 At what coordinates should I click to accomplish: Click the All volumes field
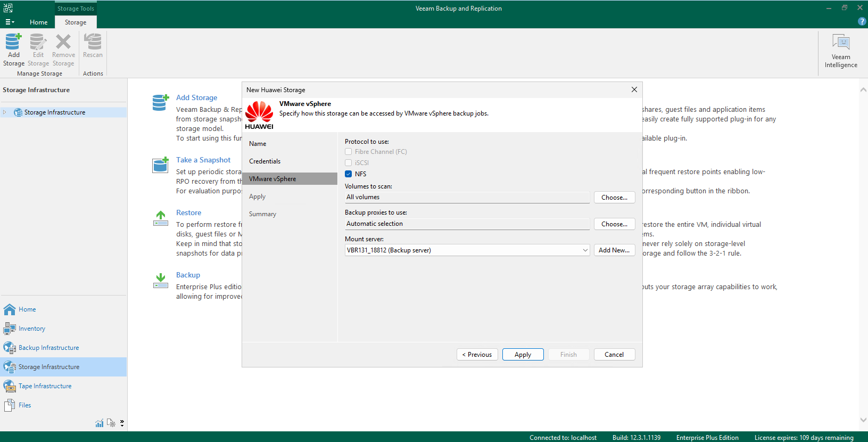pyautogui.click(x=467, y=198)
